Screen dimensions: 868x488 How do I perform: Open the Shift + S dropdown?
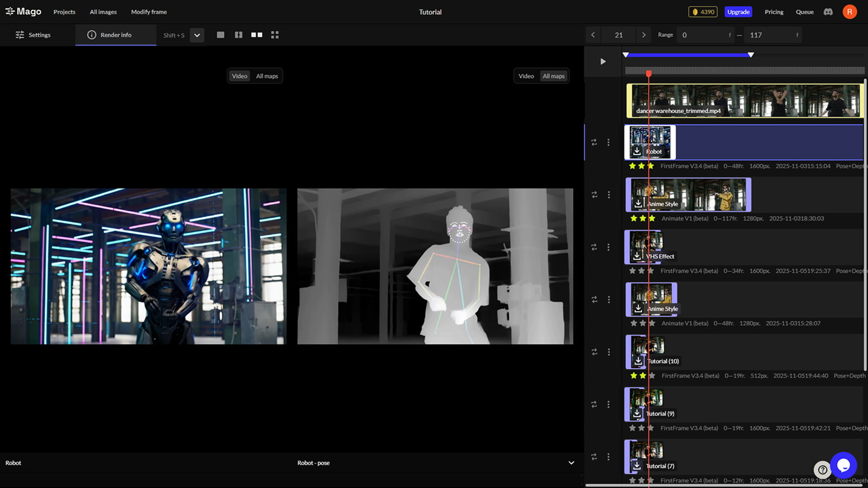pos(196,35)
